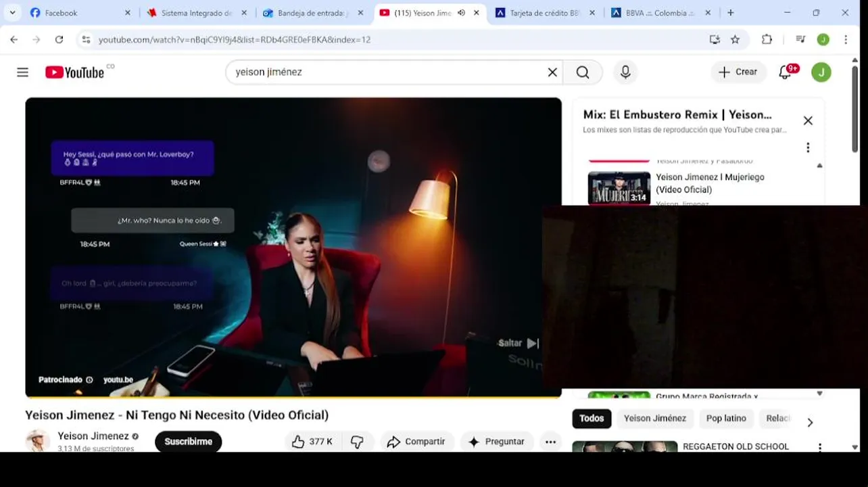Dislike the video
Viewport: 868px width, 487px height.
click(x=357, y=442)
